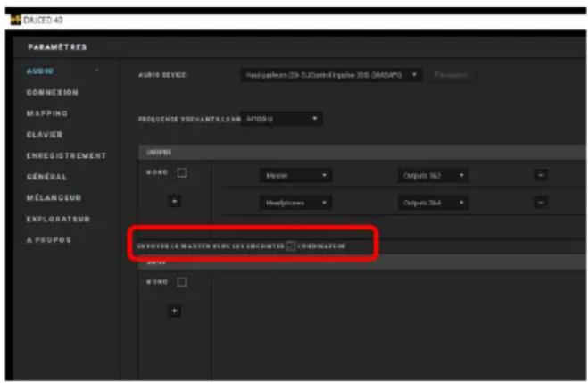Remove the Master output row
Viewport: 588px width, 383px height.
point(541,175)
